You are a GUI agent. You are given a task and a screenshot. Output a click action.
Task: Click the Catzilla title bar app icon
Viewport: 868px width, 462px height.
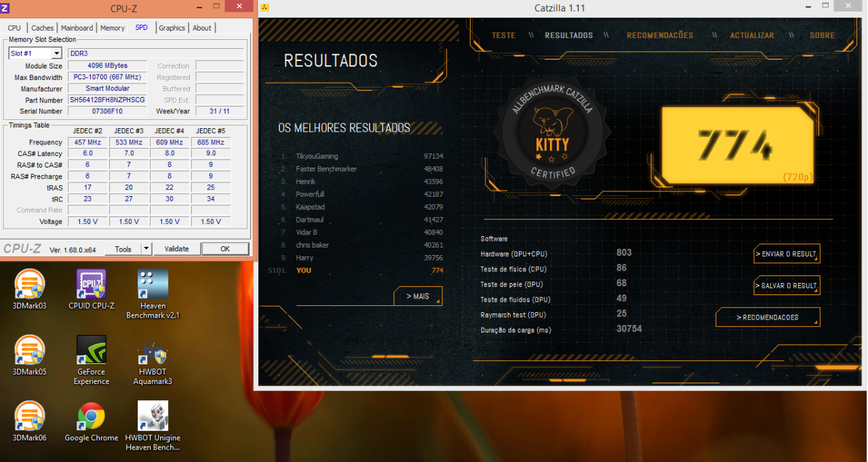coord(264,8)
